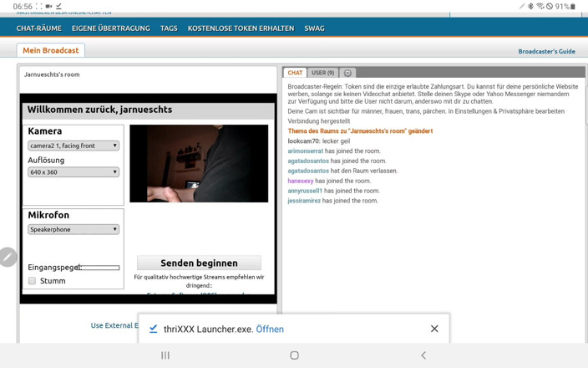Switch to the CHAT tab
Image resolution: width=588 pixels, height=368 pixels.
tap(295, 73)
